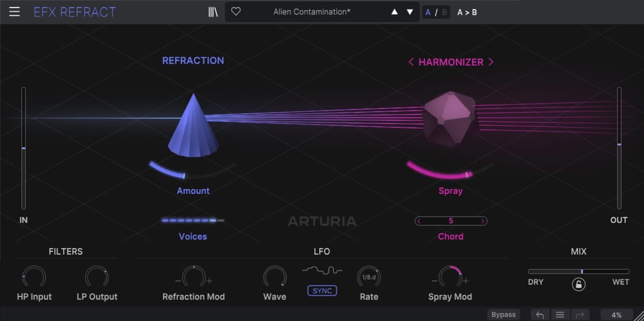644x321 pixels.
Task: Open the hamburger main menu
Action: (x=14, y=12)
